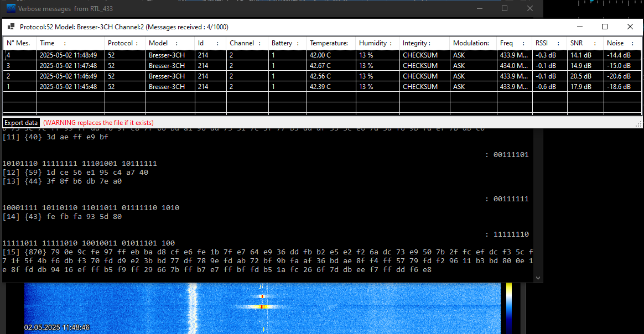Image resolution: width=644 pixels, height=334 pixels.
Task: Click the Protocol column header
Action: click(x=125, y=43)
